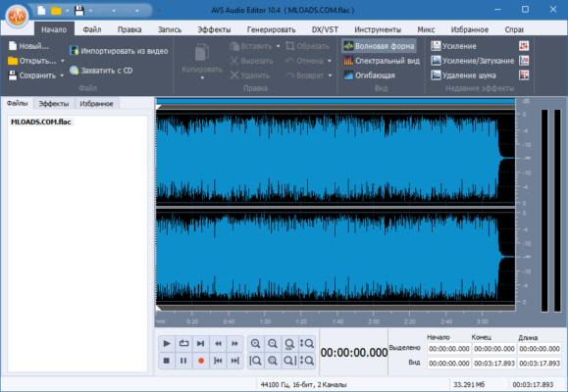The image size is (568, 392).
Task: Expand the quick-access toolbar customize arrow
Action: click(x=159, y=11)
